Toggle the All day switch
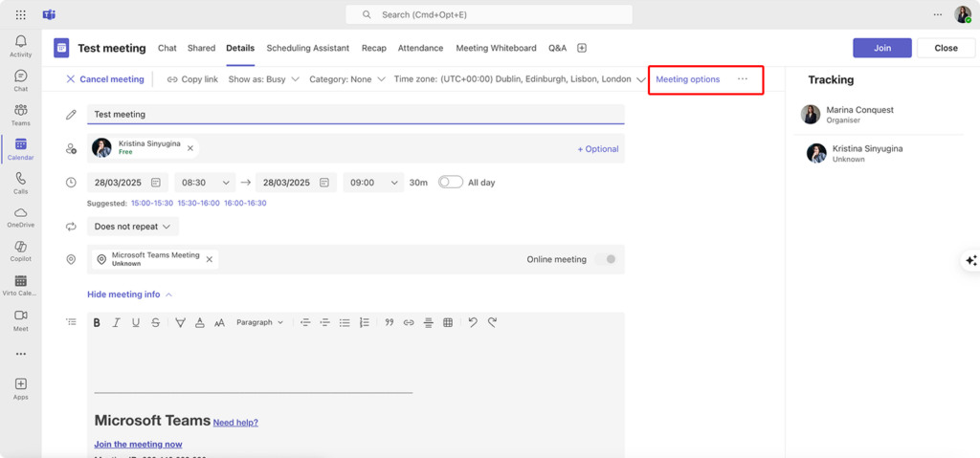This screenshot has height=458, width=980. tap(450, 183)
